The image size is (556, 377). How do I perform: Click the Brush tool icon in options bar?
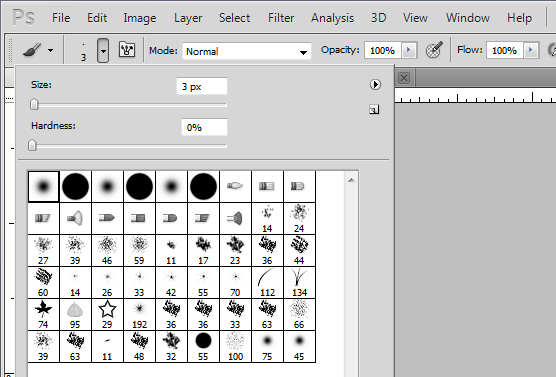click(32, 50)
